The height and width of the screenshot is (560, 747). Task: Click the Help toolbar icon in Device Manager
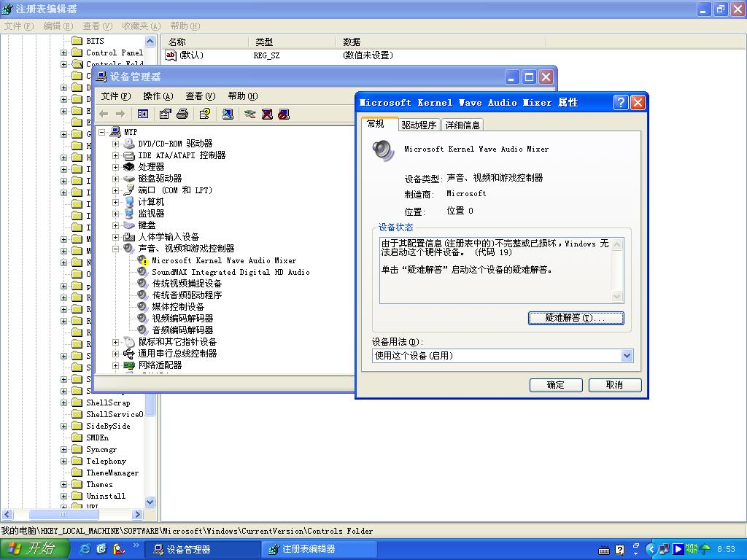click(205, 114)
